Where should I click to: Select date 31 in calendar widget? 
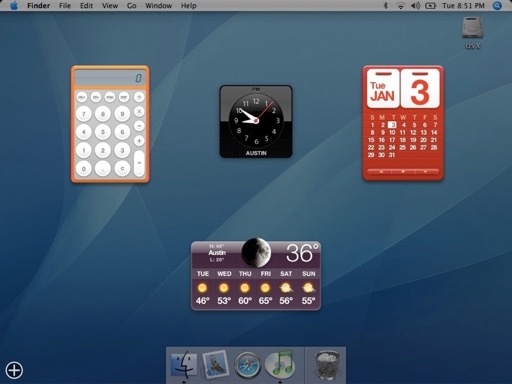pyautogui.click(x=392, y=155)
